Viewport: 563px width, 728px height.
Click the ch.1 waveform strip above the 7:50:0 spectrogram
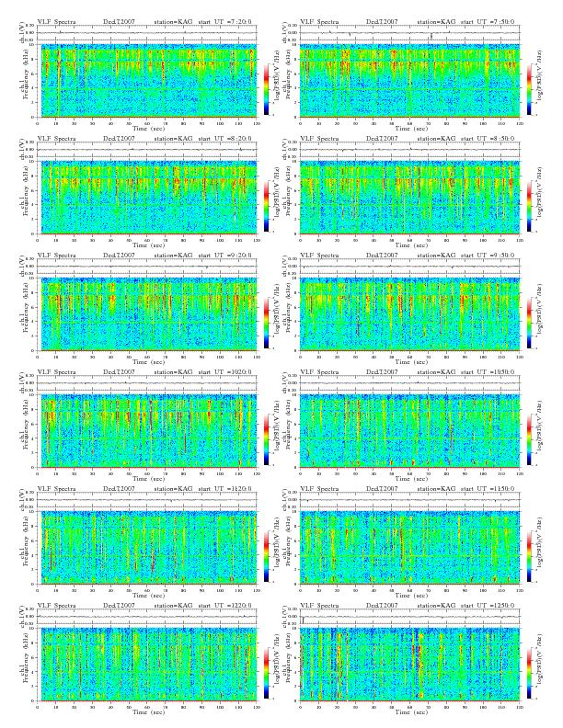coord(410,33)
